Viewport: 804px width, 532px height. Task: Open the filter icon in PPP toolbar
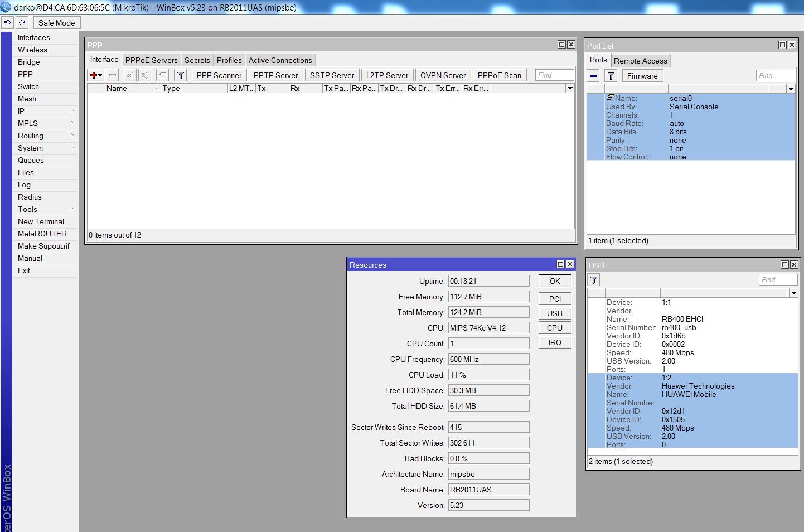[180, 75]
